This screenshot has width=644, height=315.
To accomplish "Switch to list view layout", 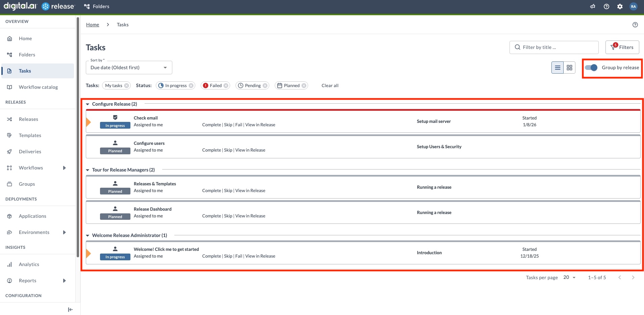I will 557,68.
